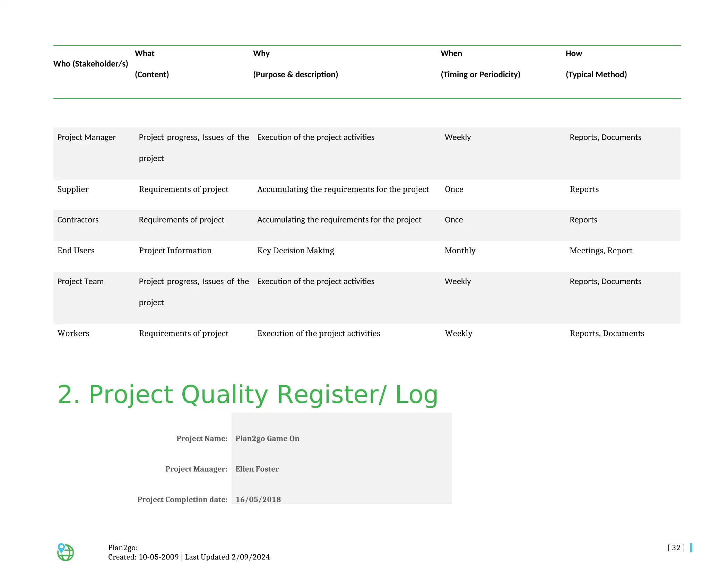Screen dimensions: 728x572
Task: Click 'Execution of the project activities' in Project Team row
Action: [315, 281]
